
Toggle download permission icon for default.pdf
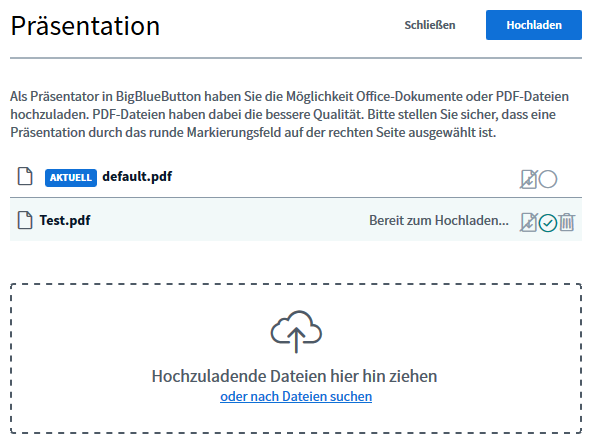point(529,179)
